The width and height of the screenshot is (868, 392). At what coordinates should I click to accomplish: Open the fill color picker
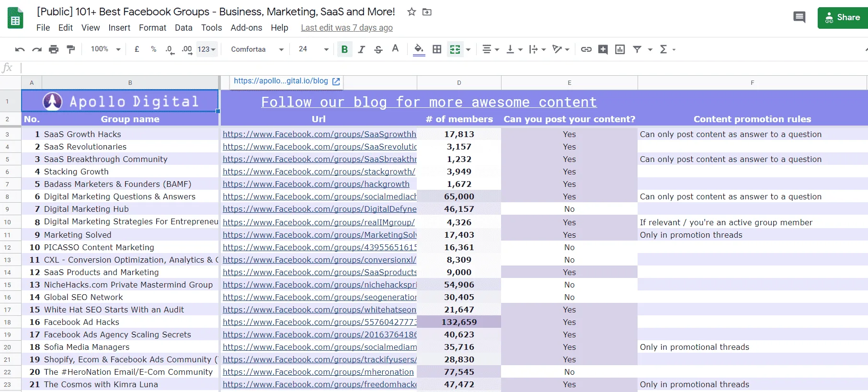[x=419, y=49]
